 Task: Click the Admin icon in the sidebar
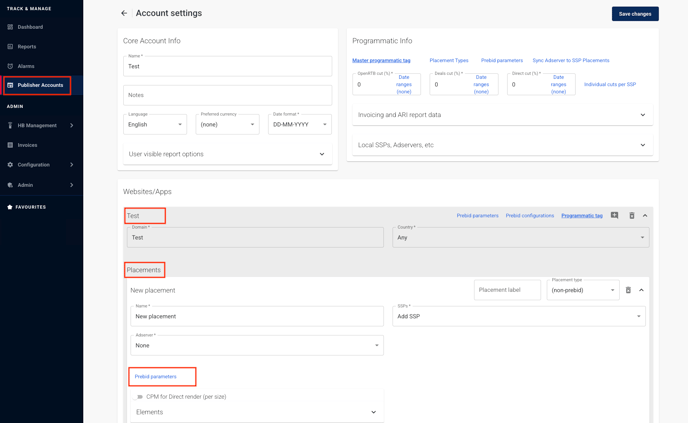[x=10, y=185]
